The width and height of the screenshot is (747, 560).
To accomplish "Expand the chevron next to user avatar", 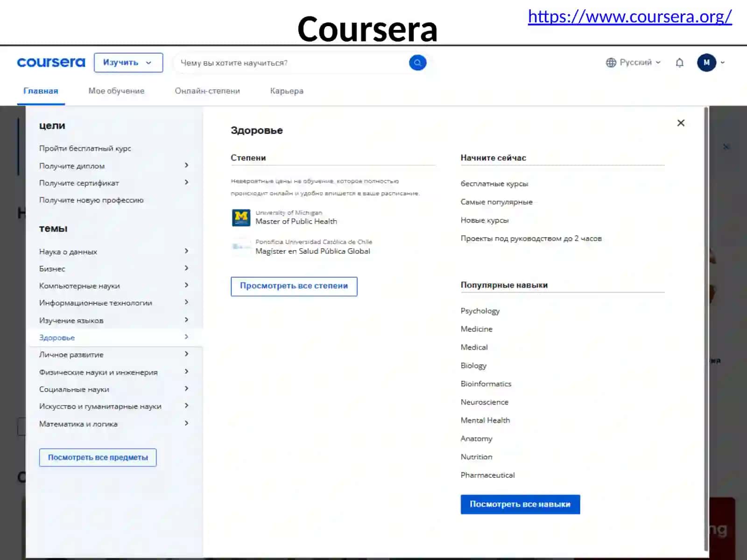I will click(722, 63).
